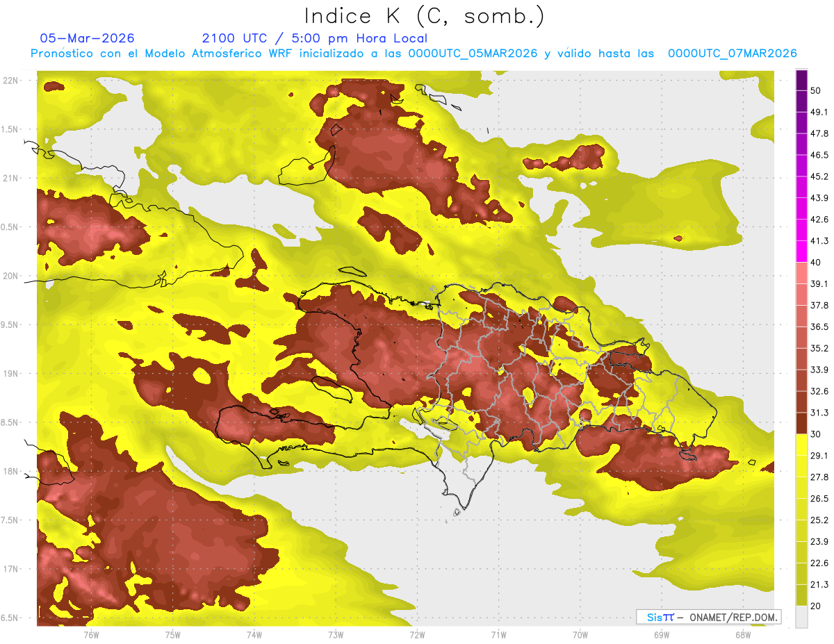Image resolution: width=834 pixels, height=644 pixels.
Task: Click the 76W longitude label
Action: [91, 634]
